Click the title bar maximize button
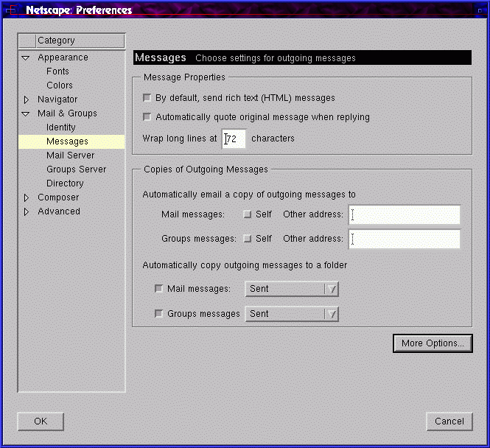 480,10
